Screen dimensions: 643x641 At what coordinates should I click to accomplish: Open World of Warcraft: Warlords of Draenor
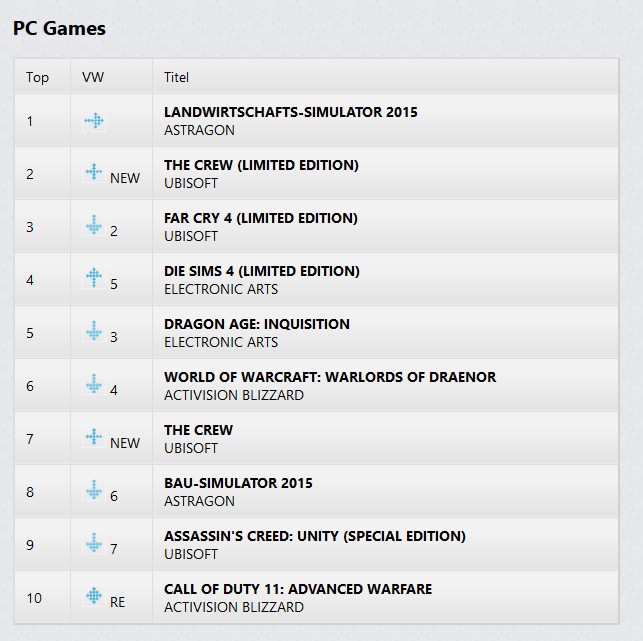point(330,377)
